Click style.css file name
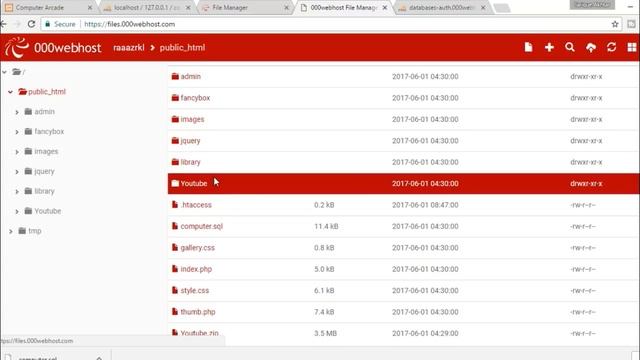 tap(195, 290)
